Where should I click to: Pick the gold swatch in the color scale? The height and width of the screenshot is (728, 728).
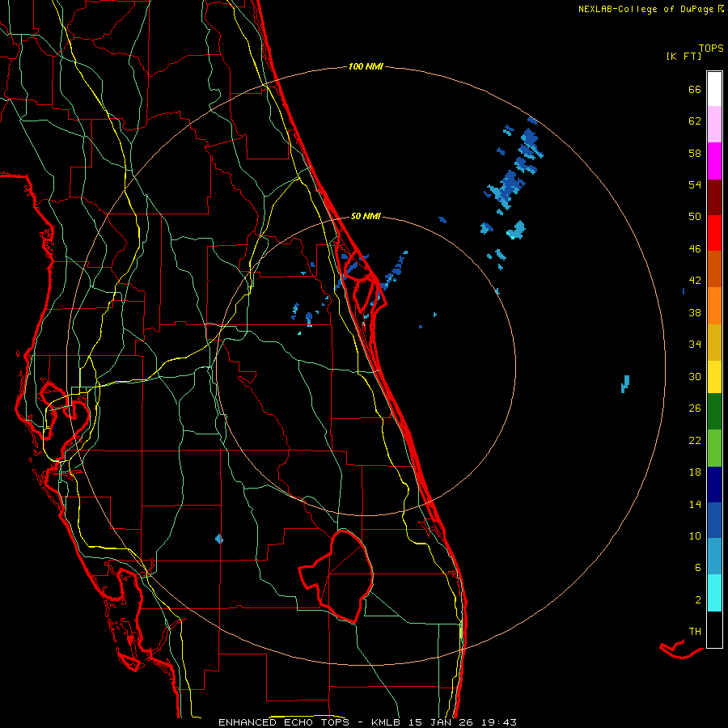click(714, 342)
